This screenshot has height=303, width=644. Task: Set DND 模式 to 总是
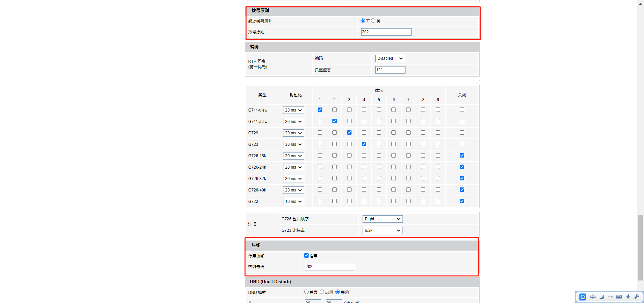(x=306, y=292)
